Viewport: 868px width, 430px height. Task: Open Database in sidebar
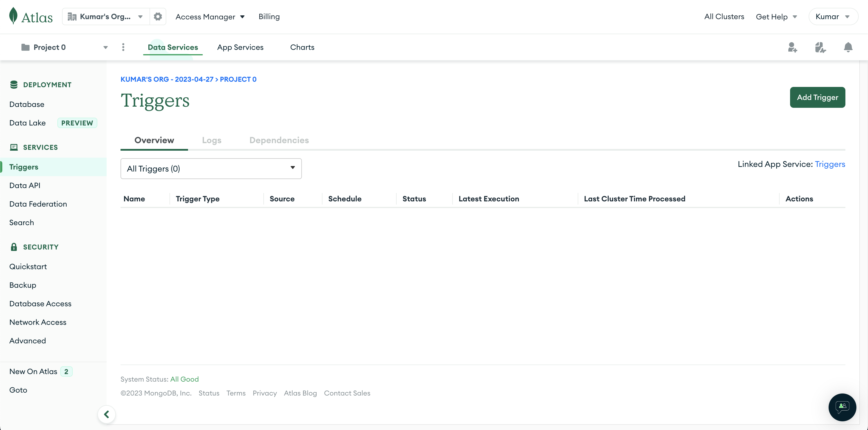tap(27, 104)
